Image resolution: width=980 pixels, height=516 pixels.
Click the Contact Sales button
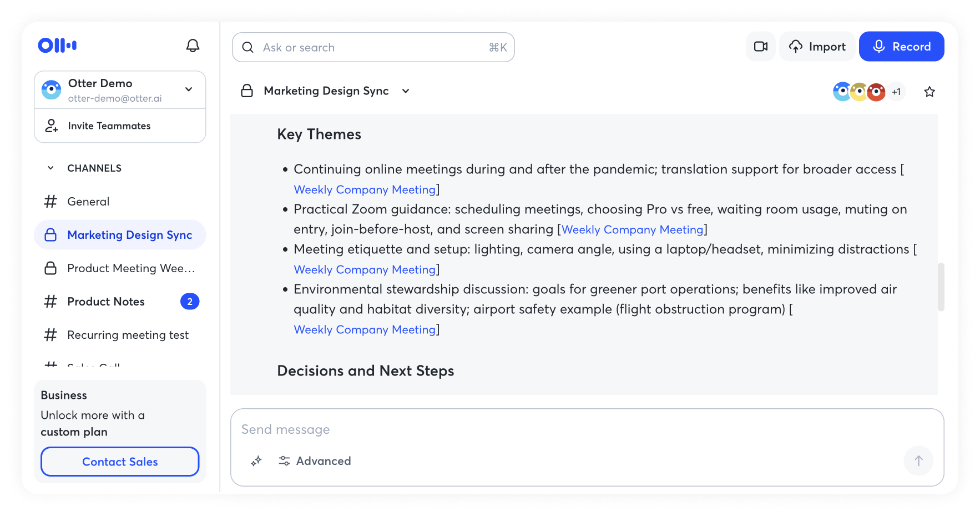pyautogui.click(x=120, y=462)
